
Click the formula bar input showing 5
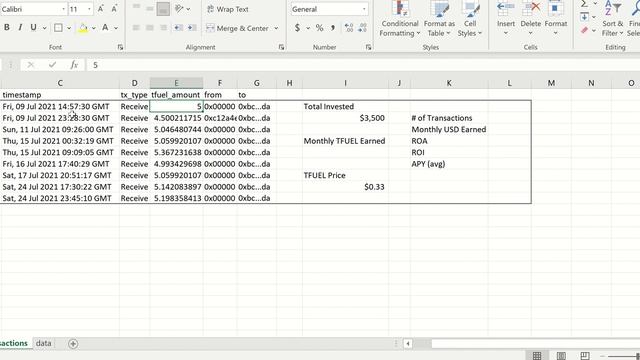[363, 65]
